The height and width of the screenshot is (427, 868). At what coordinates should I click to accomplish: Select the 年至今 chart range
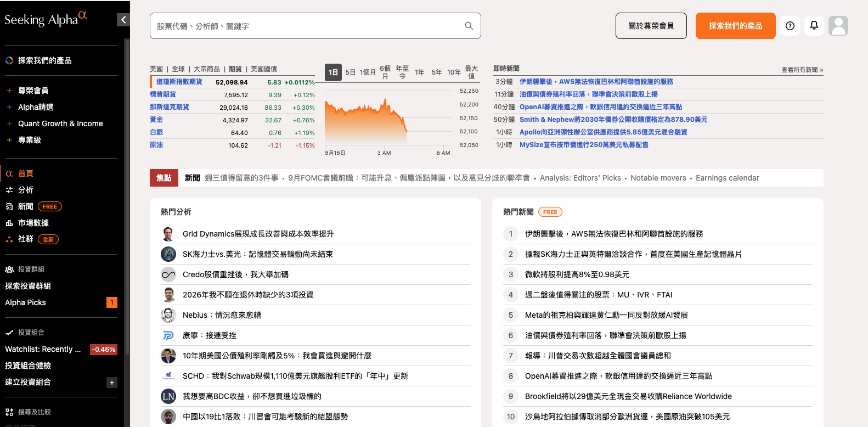click(402, 72)
